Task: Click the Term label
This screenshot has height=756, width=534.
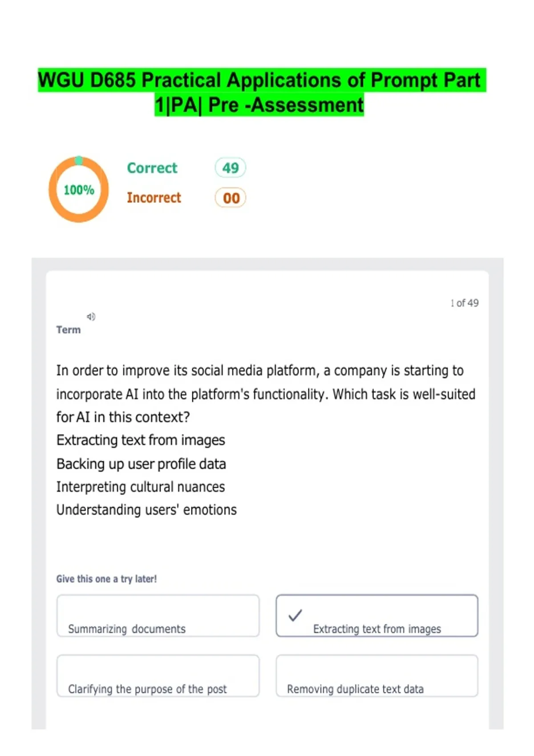Action: pyautogui.click(x=69, y=330)
